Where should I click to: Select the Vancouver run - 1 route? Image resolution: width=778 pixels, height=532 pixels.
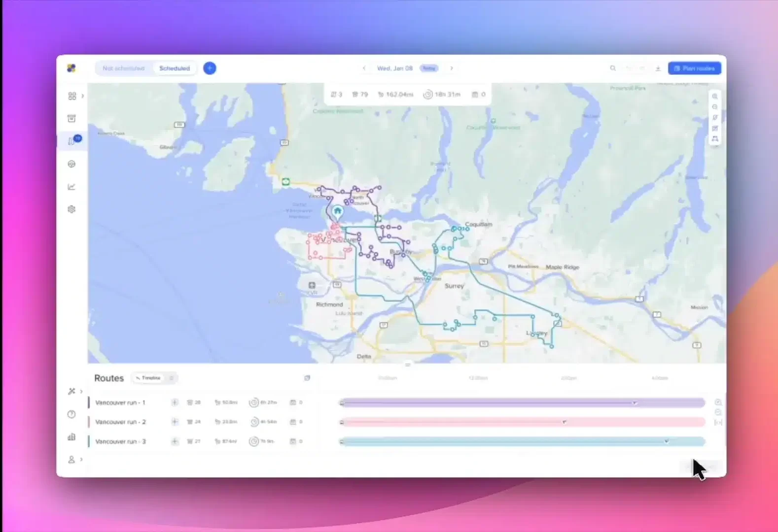point(120,402)
